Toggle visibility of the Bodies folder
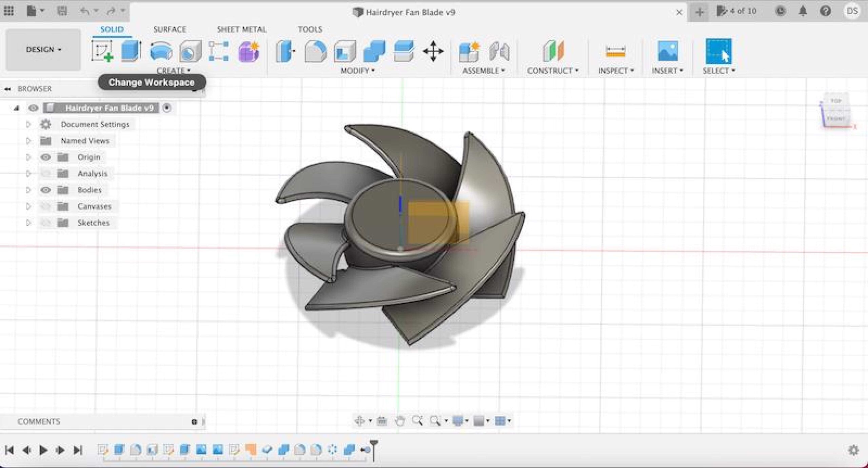This screenshot has width=868, height=468. 46,190
